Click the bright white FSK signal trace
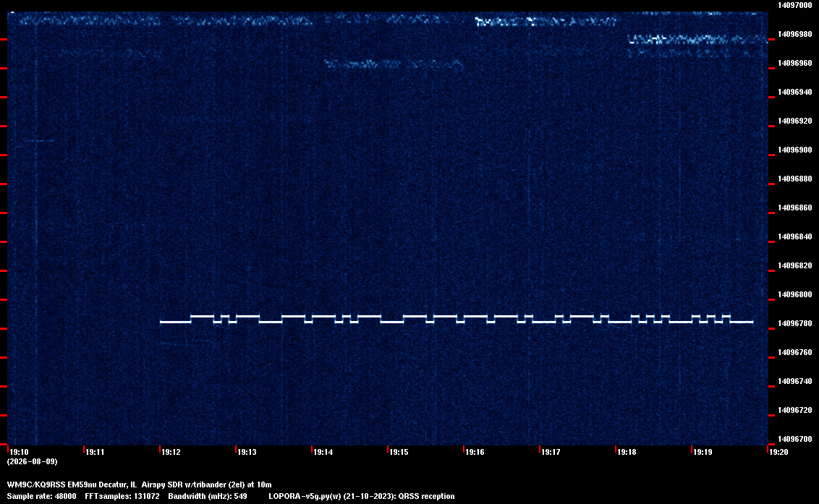The width and height of the screenshot is (819, 504). click(457, 319)
